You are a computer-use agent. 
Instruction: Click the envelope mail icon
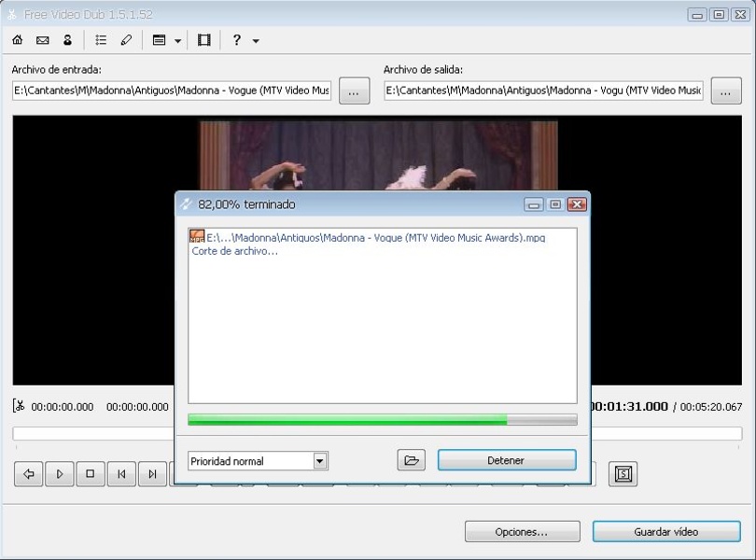pyautogui.click(x=42, y=40)
